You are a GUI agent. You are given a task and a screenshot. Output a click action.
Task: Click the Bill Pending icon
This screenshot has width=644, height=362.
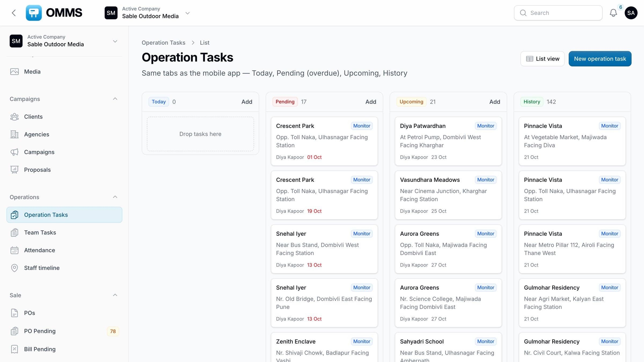(x=14, y=349)
